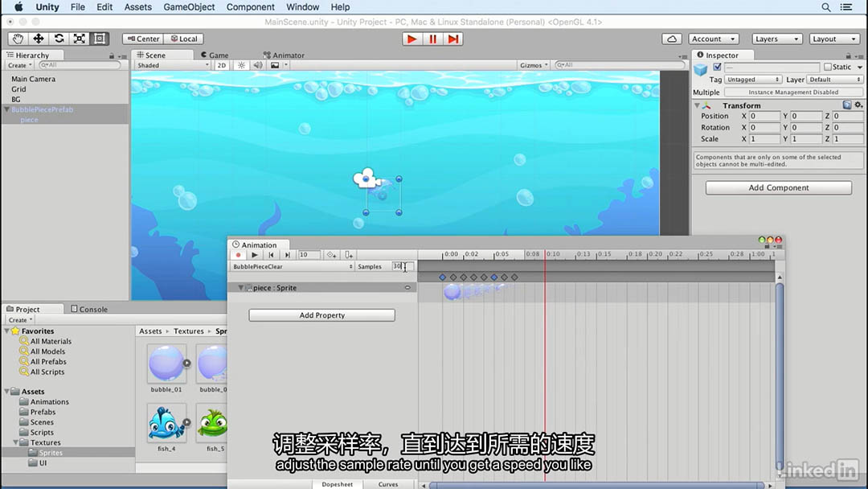Open the Shaded draw mode dropdown
Screen dimensions: 868x489
[x=173, y=65]
